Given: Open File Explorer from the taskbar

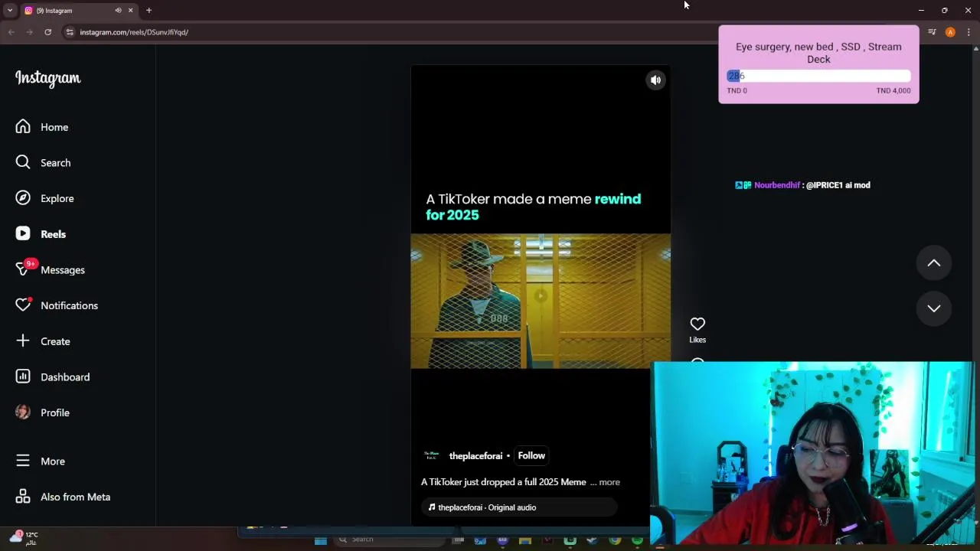Looking at the screenshot, I should 525,540.
